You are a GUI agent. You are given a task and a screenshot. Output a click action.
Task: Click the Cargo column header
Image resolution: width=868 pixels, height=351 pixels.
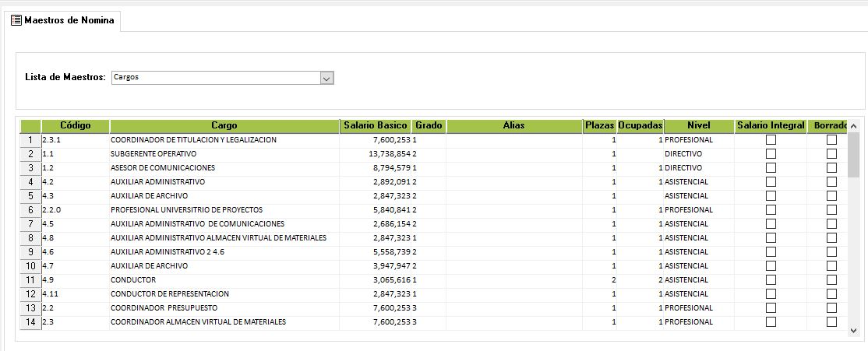tap(224, 126)
